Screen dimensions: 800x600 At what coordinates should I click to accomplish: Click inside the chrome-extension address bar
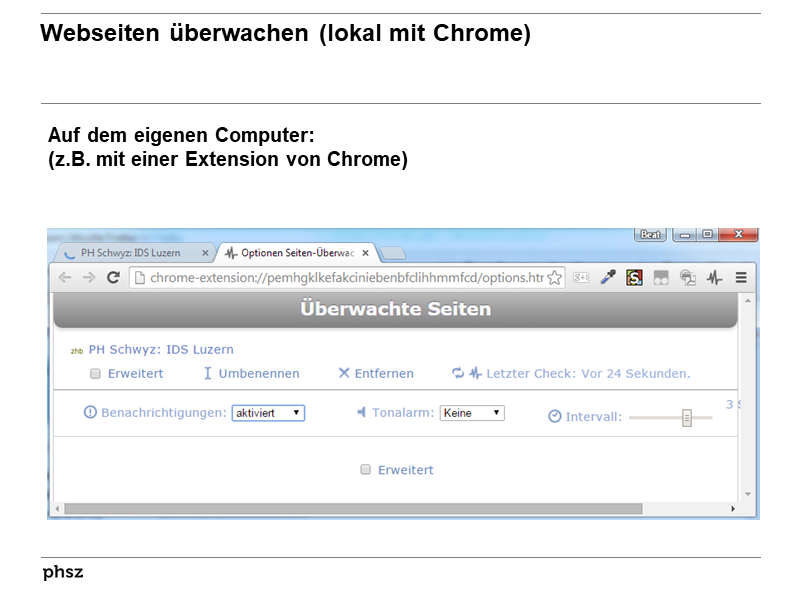340,278
